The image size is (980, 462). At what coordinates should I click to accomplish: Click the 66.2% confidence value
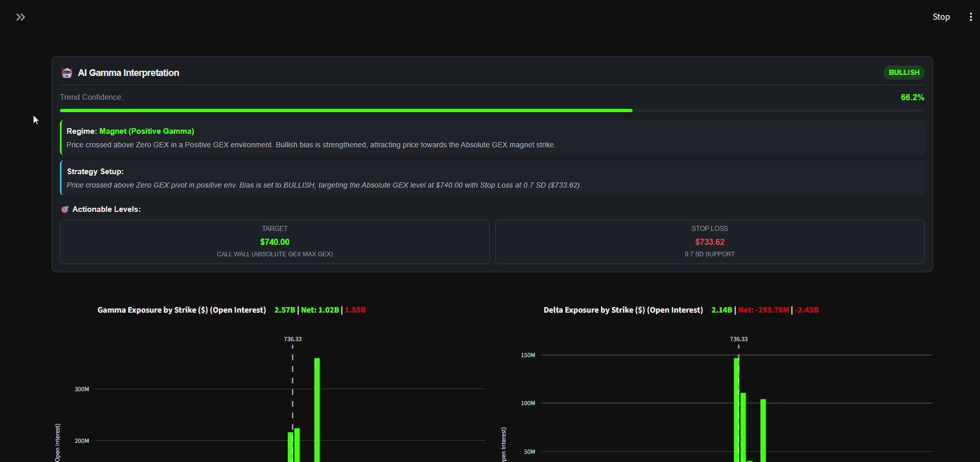(x=912, y=97)
